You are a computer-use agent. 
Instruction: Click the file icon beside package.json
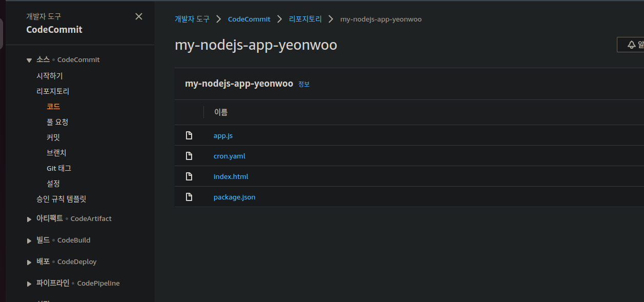189,197
